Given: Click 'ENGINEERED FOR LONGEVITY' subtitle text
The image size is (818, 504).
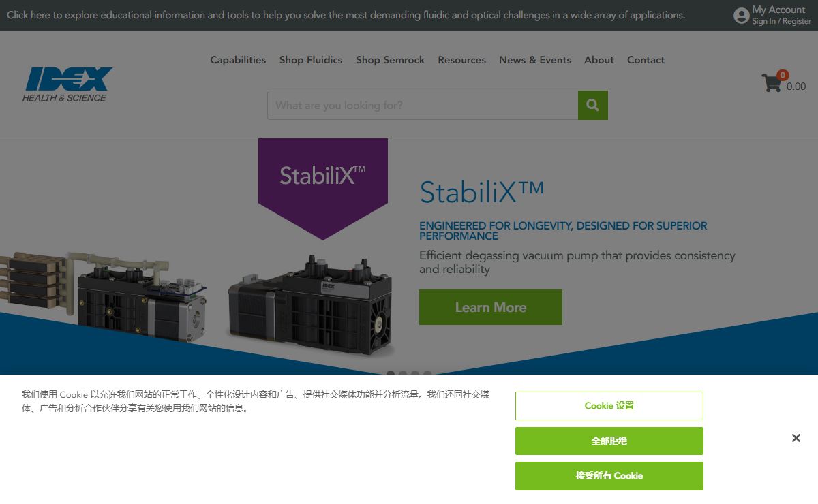Looking at the screenshot, I should pos(563,231).
